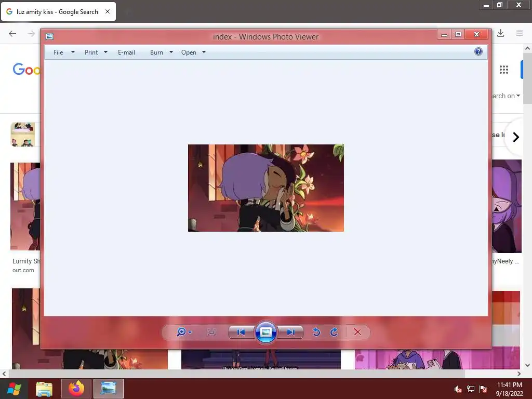Image resolution: width=532 pixels, height=399 pixels.
Task: Open the clock showing 11:41 PM
Action: [509, 389]
